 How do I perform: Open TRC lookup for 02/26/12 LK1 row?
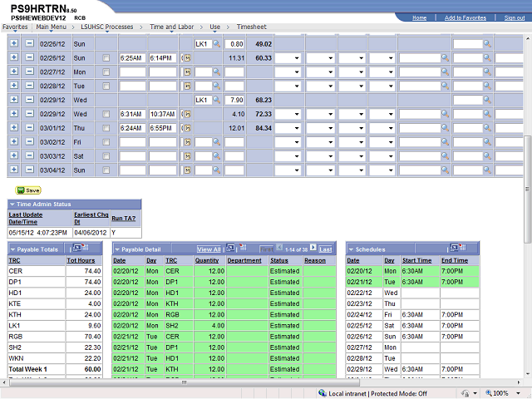(216, 44)
